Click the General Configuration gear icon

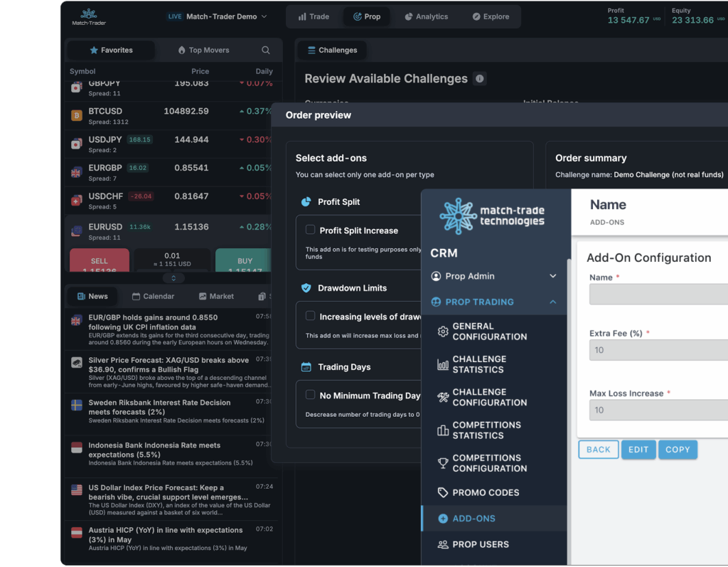click(443, 332)
